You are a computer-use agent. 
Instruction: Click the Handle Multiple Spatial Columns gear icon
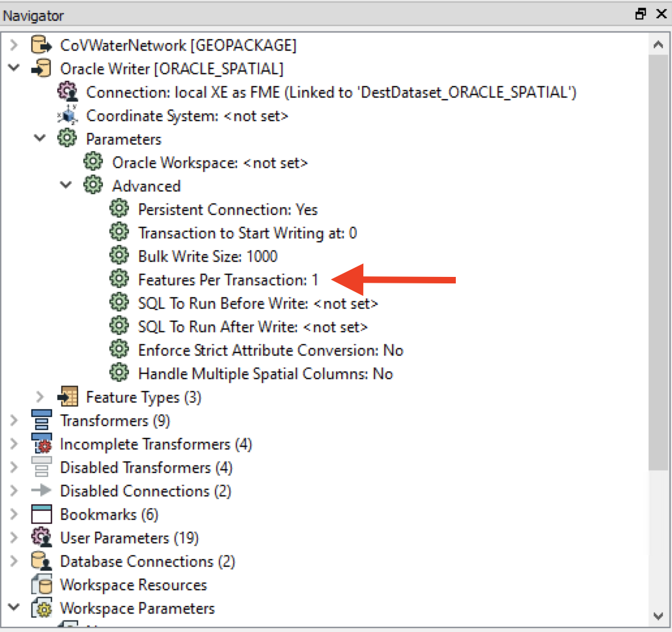pos(119,373)
